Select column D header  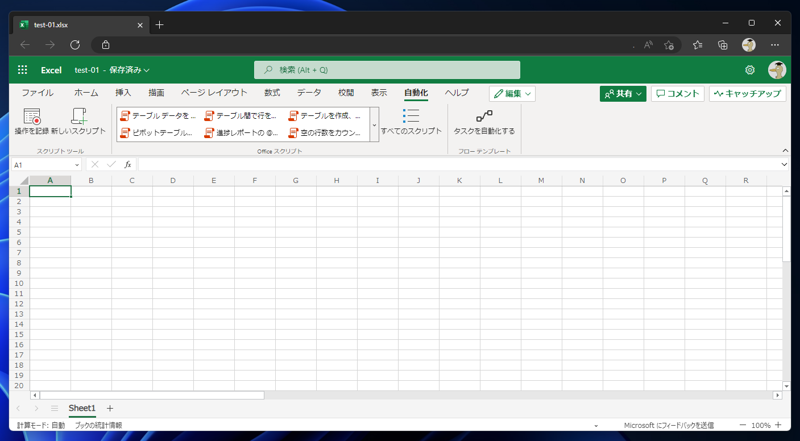[173, 181]
